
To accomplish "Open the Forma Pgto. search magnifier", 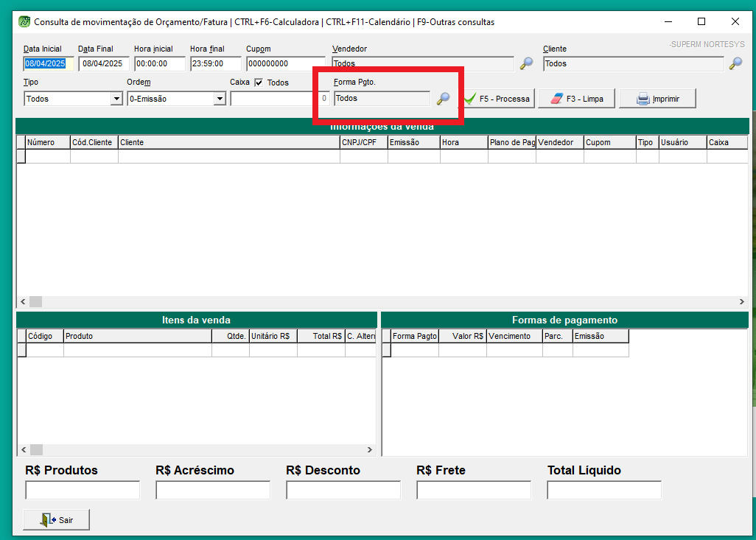I will coord(443,99).
